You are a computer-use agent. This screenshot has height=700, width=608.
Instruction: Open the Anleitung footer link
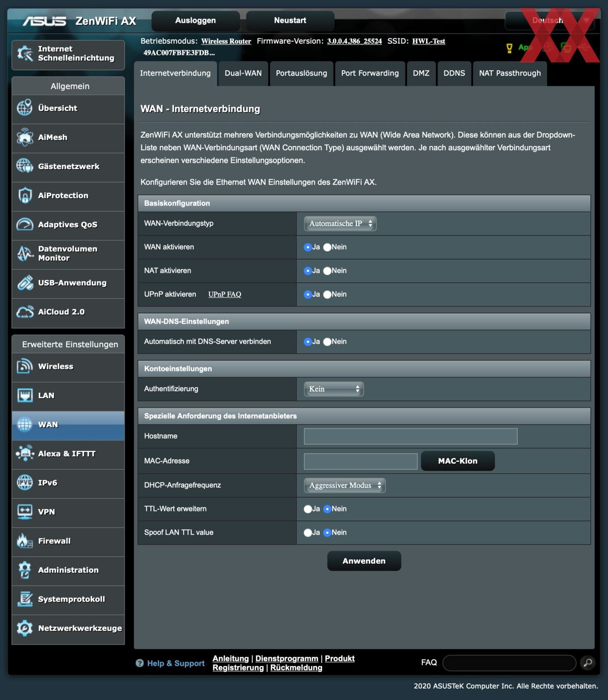pyautogui.click(x=231, y=658)
